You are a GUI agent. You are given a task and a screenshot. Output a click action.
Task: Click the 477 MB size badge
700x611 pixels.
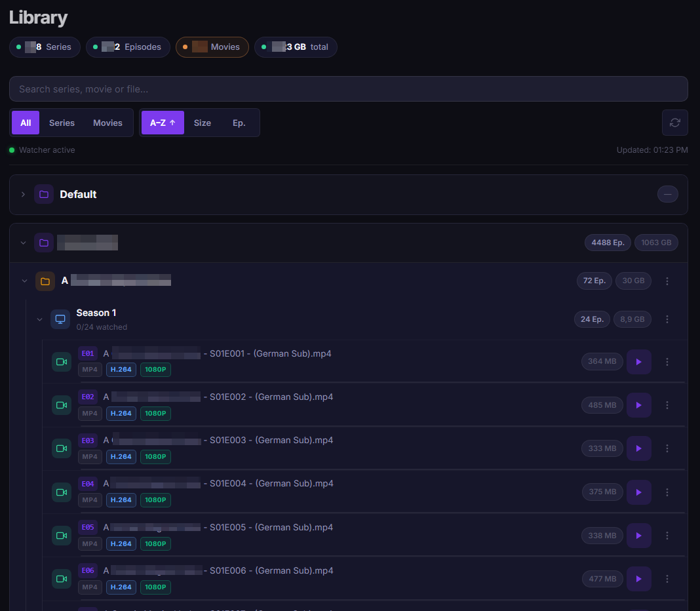click(x=602, y=579)
